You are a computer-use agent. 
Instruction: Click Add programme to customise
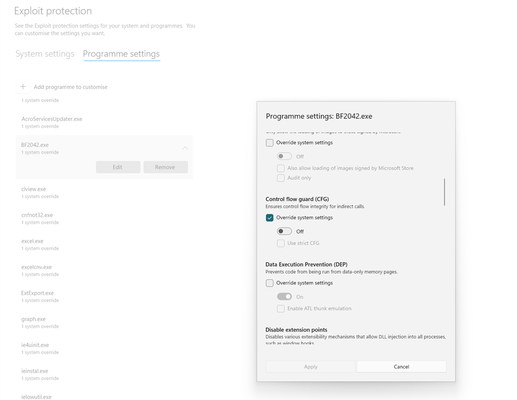pos(70,87)
